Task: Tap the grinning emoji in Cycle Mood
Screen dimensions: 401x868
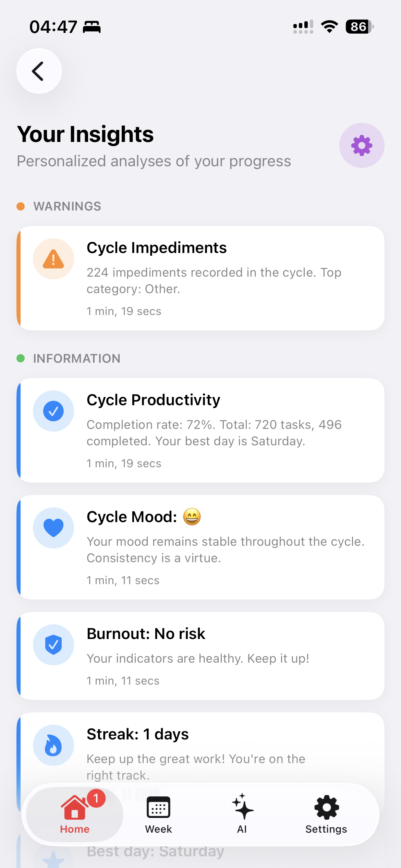Action: 192,517
